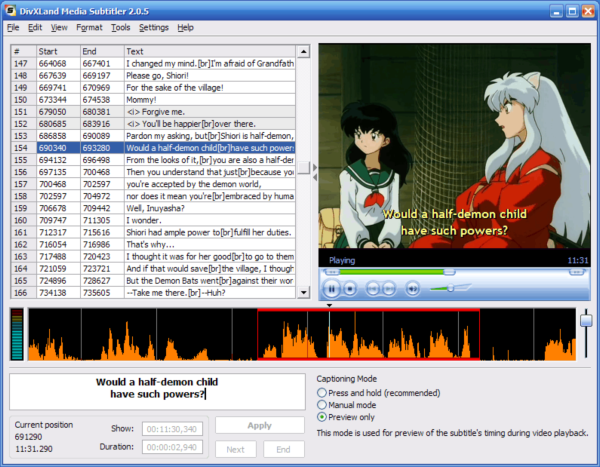Select Manual mode captioning option

pos(322,405)
